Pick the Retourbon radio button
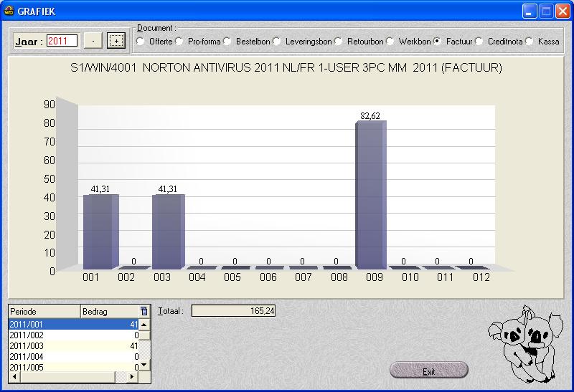Viewport: 574px width, 392px height. click(338, 42)
